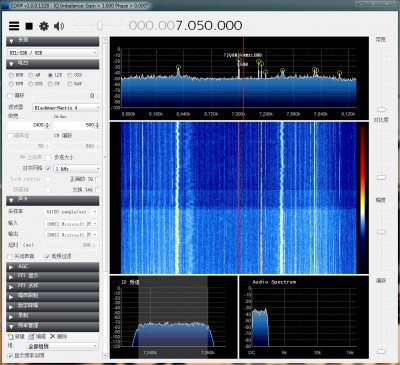Collapse the Source panel header

53,41
